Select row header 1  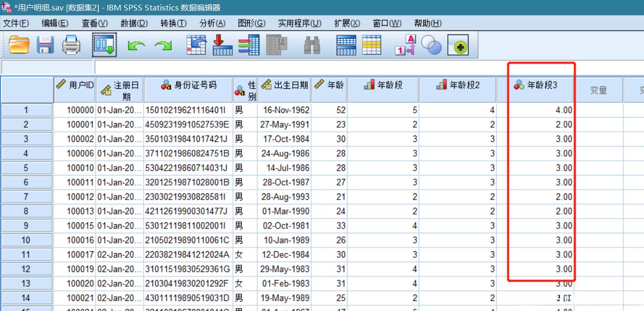26,110
